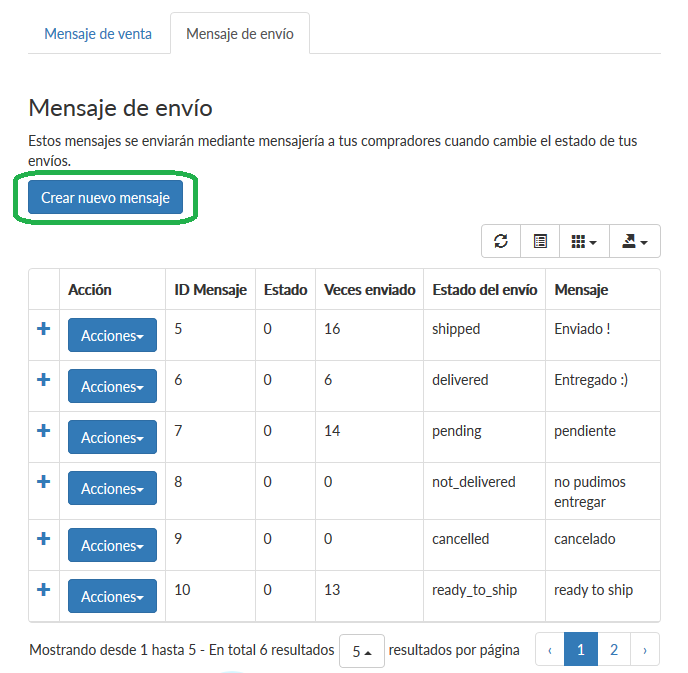Click the previous page arrow
Viewport: 688px width, 673px height.
(550, 649)
